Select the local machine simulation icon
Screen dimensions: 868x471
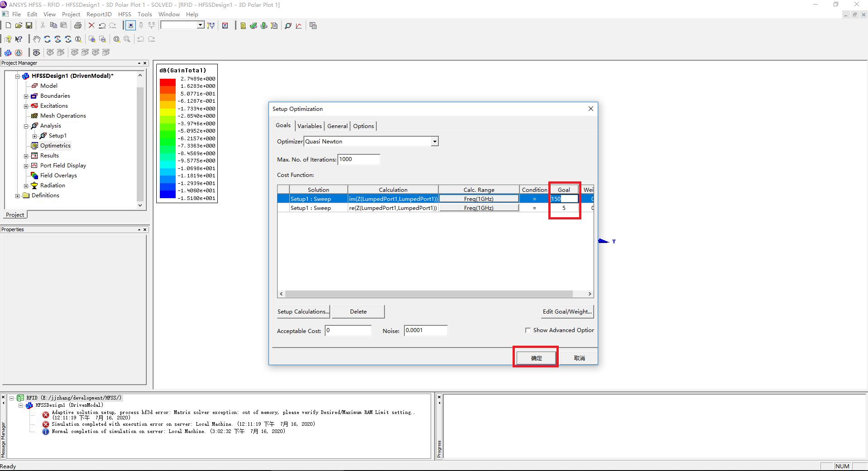pos(130,26)
